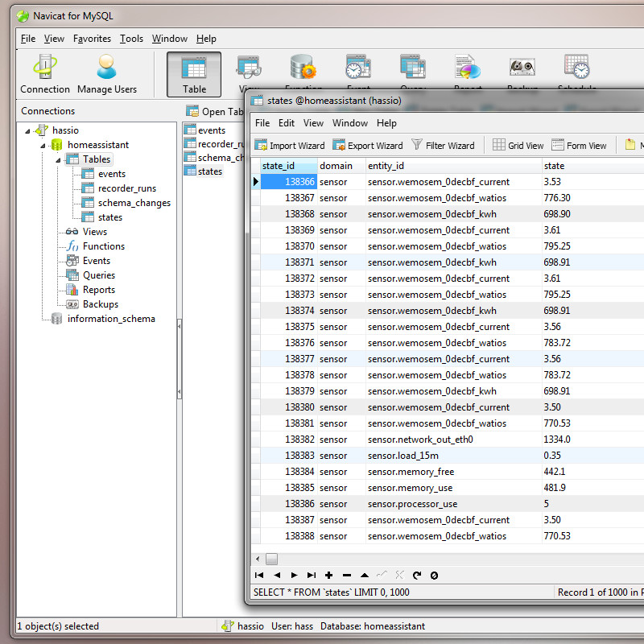This screenshot has width=644, height=644.
Task: Switch to Form View
Action: [x=579, y=146]
